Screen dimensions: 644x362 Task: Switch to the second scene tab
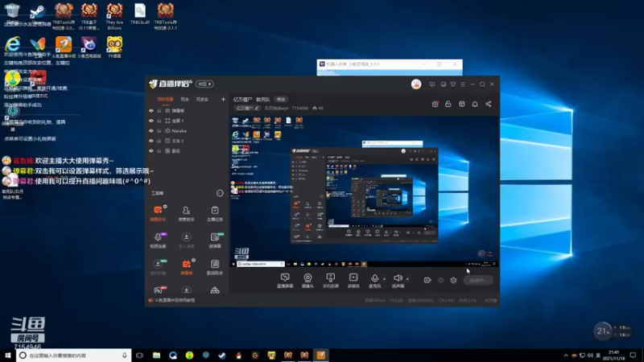[185, 99]
